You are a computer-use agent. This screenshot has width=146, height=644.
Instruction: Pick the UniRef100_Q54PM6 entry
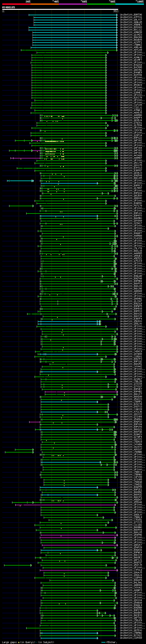point(131,535)
